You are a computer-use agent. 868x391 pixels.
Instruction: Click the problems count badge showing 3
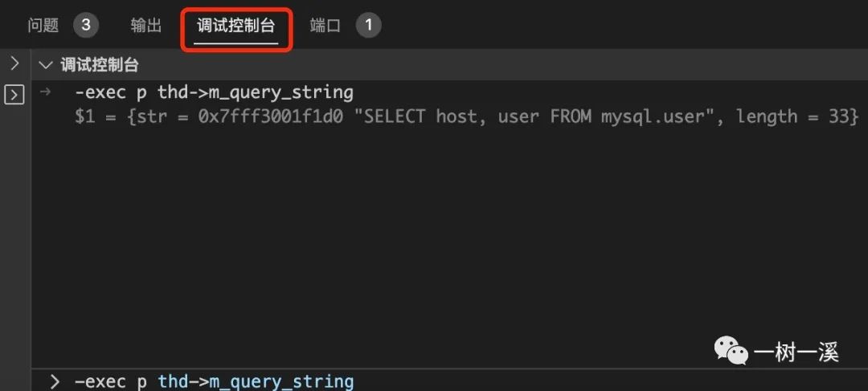[85, 26]
